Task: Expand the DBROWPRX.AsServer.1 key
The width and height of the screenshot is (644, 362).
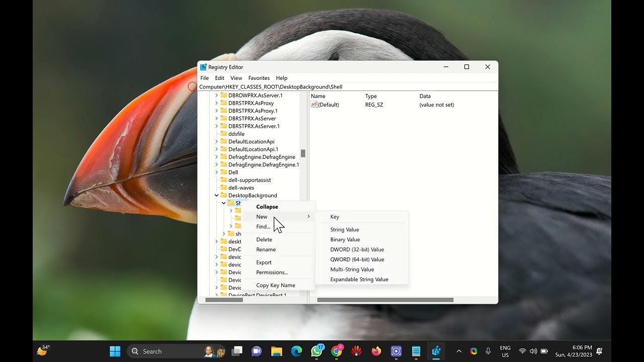Action: [x=217, y=95]
